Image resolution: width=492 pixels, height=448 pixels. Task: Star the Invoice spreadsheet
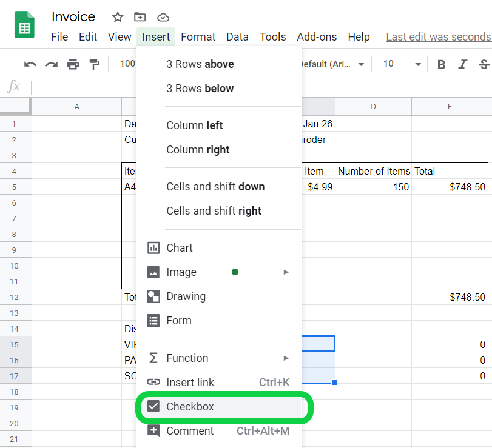click(117, 17)
